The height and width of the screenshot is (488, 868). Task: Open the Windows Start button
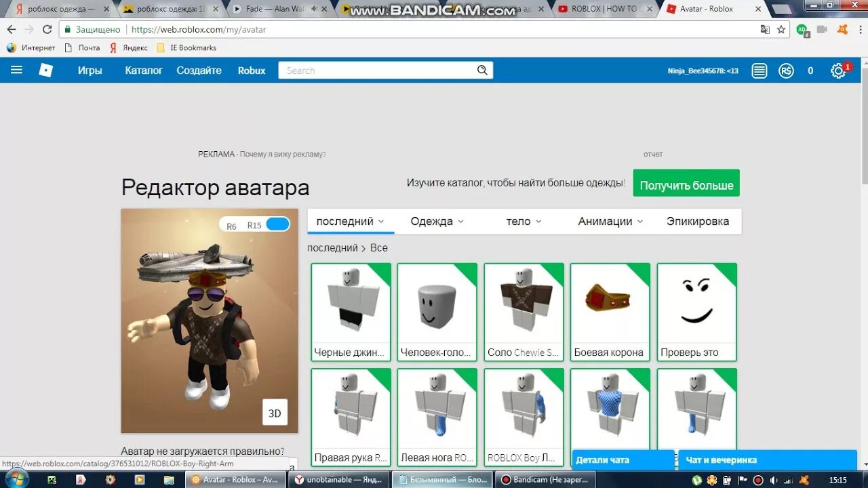[x=18, y=479]
